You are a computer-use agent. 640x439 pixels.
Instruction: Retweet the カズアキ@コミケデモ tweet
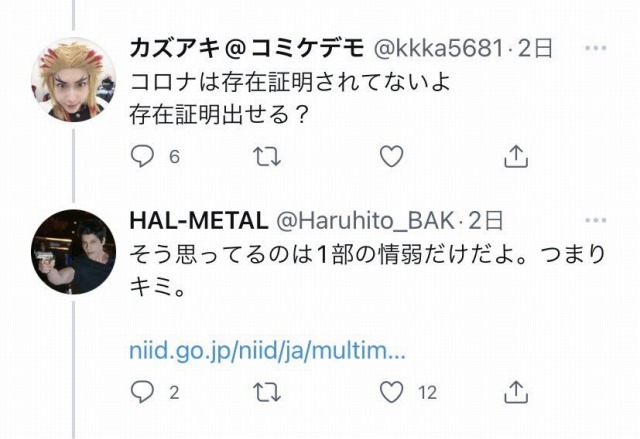pyautogui.click(x=267, y=157)
